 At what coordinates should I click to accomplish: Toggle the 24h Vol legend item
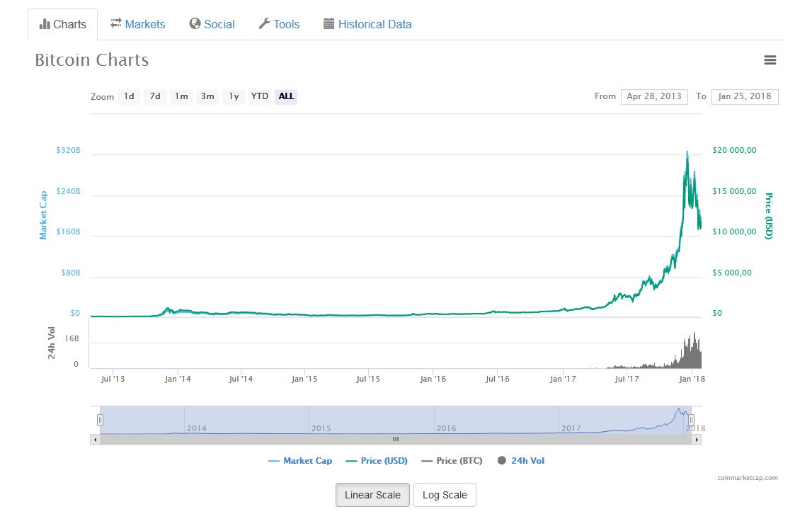pos(521,461)
